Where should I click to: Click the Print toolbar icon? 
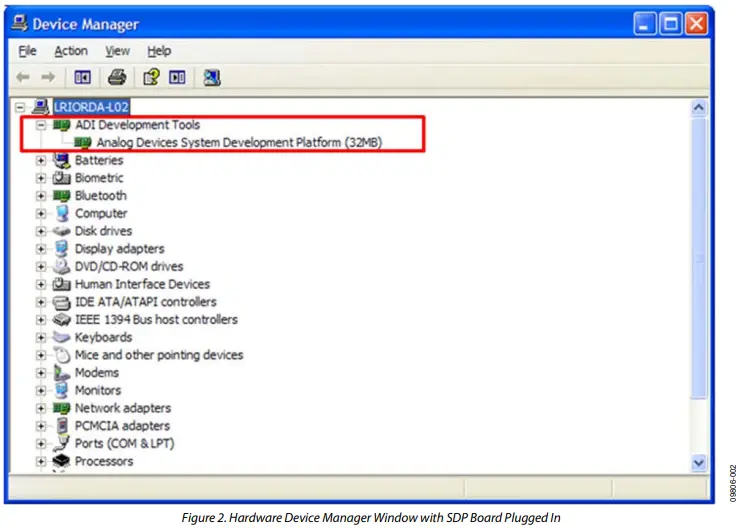coord(117,77)
